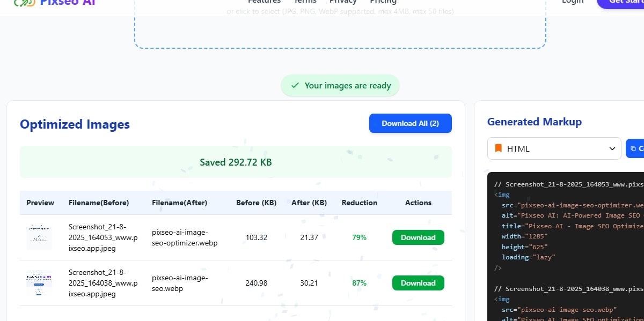The width and height of the screenshot is (644, 321).
Task: Click the 'Filename(After)' column header
Action: pos(179,203)
